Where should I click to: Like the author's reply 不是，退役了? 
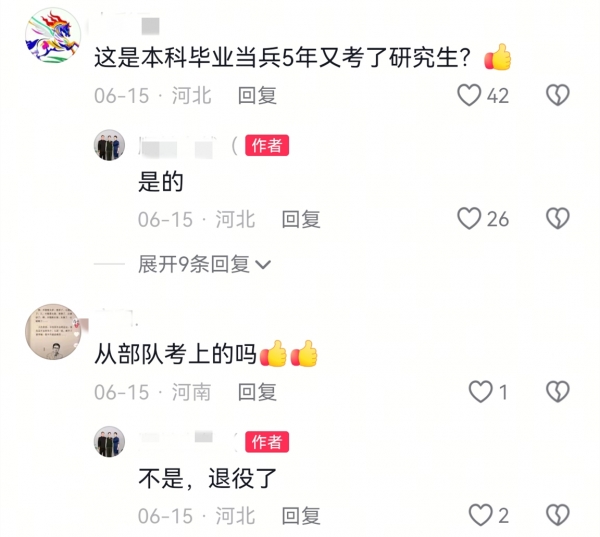pyautogui.click(x=481, y=515)
